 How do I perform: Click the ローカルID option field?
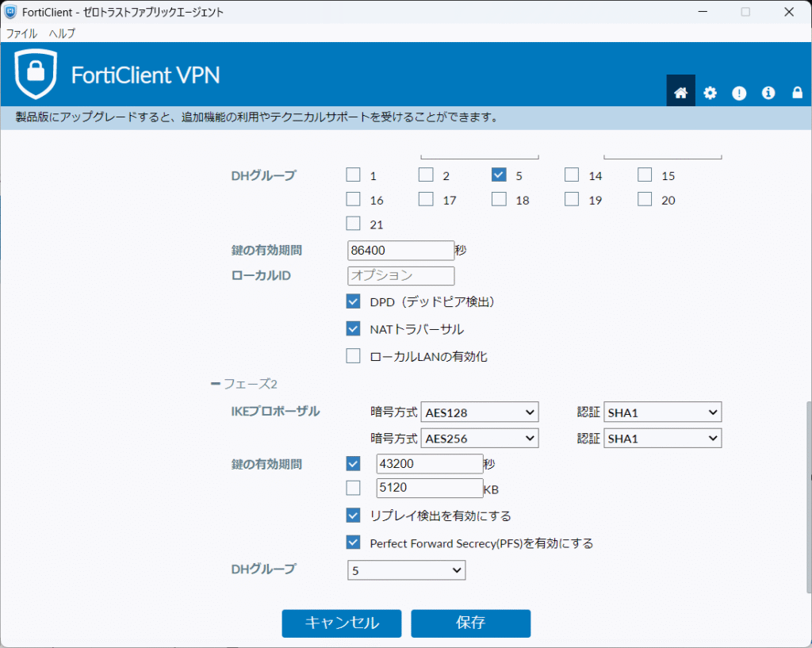pyautogui.click(x=400, y=275)
